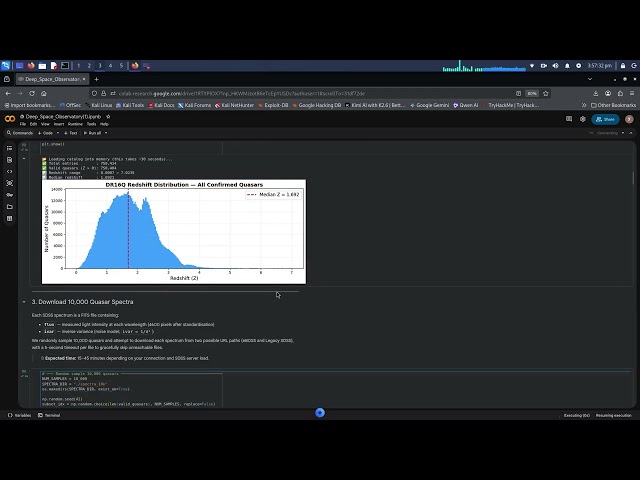Open the Data explorer table sidebar icon
This screenshot has width=640, height=480.
pos(9,219)
